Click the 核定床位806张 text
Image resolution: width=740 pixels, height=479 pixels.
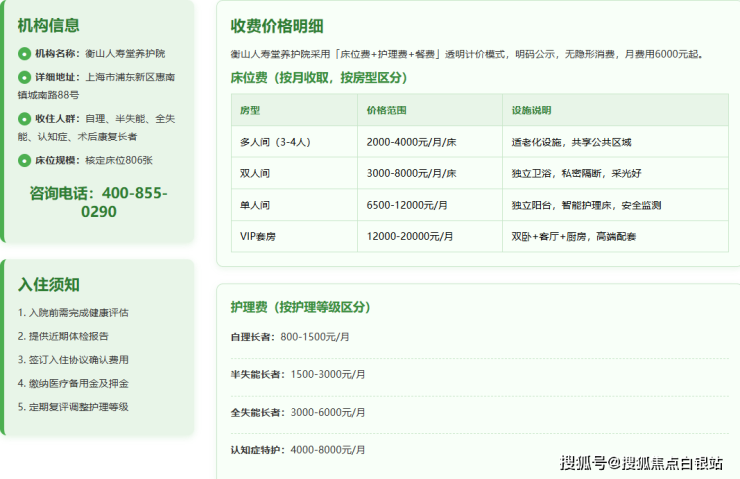tap(119, 160)
